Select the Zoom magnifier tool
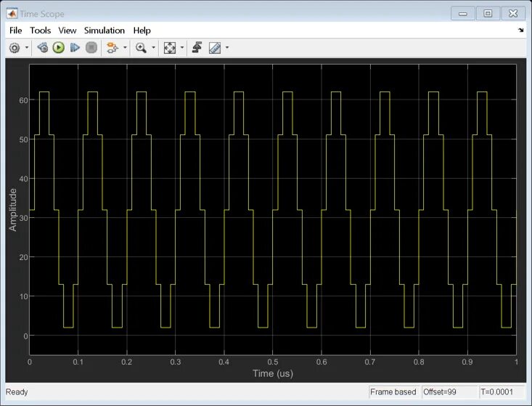The height and width of the screenshot is (406, 532). pyautogui.click(x=141, y=47)
